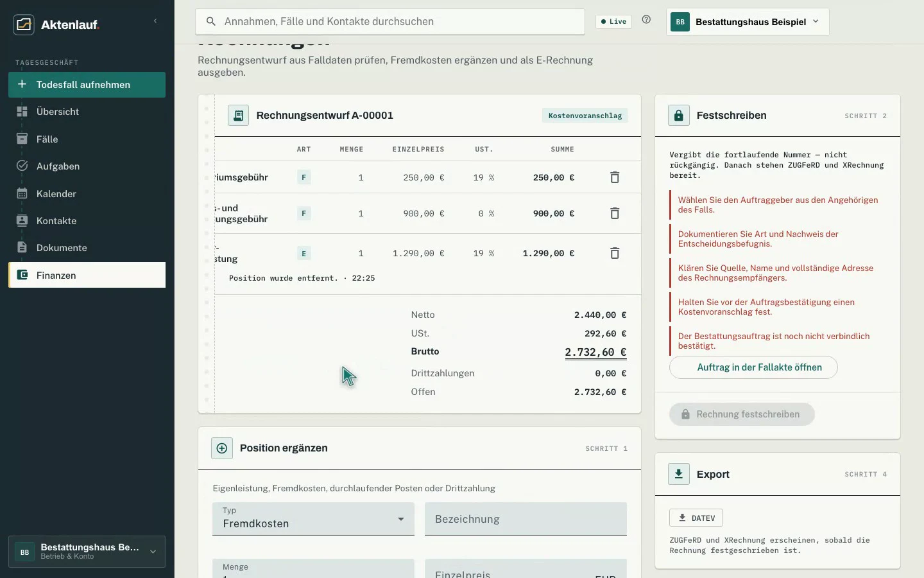Click the Dokumente menu item
This screenshot has height=578, width=924.
[87, 247]
